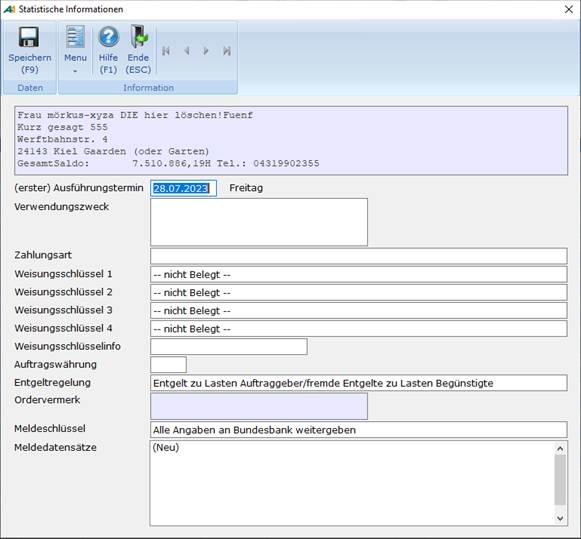Open the Weisungsschlüssel 4 dropdown

coord(359,329)
